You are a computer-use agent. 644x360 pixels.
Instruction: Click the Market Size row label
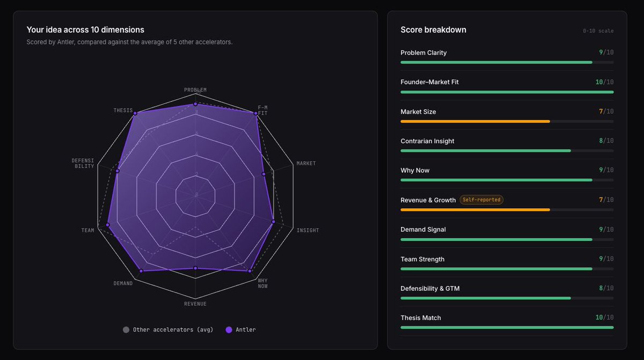point(418,112)
